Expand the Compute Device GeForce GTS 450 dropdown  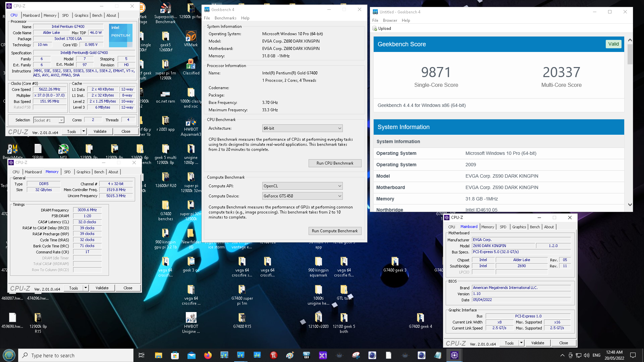[x=302, y=196]
